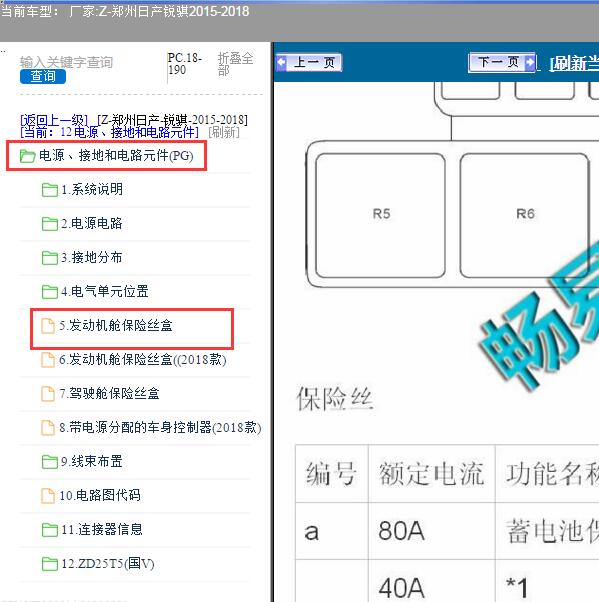
Task: Open the 6.发动机舱保险丝盒((2018款) page
Action: point(142,360)
